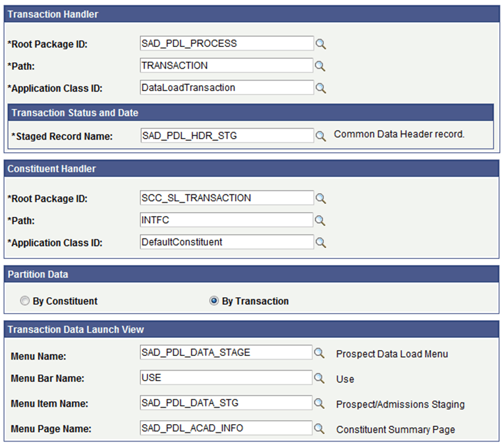Click the Menu Page Name field showing SAD_PDL_ACAD_INFO

click(x=225, y=429)
